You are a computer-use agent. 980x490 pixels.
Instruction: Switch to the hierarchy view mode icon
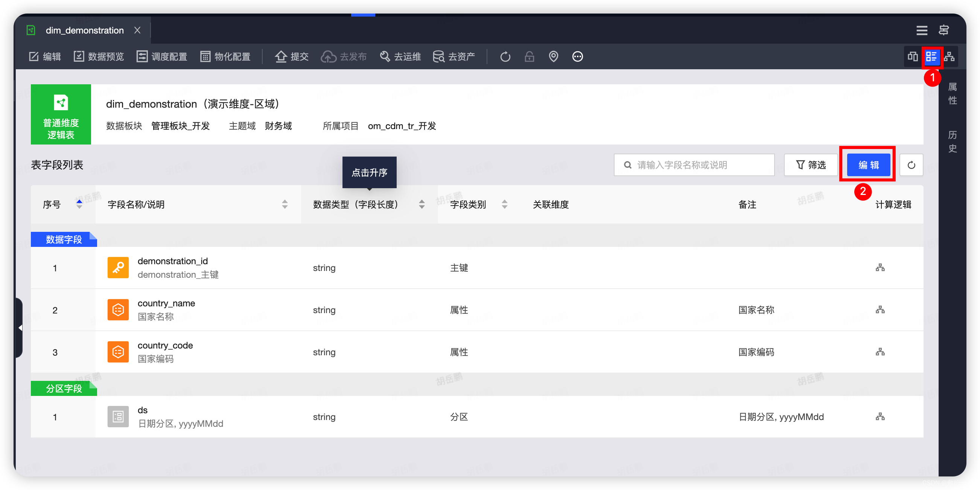tap(949, 57)
